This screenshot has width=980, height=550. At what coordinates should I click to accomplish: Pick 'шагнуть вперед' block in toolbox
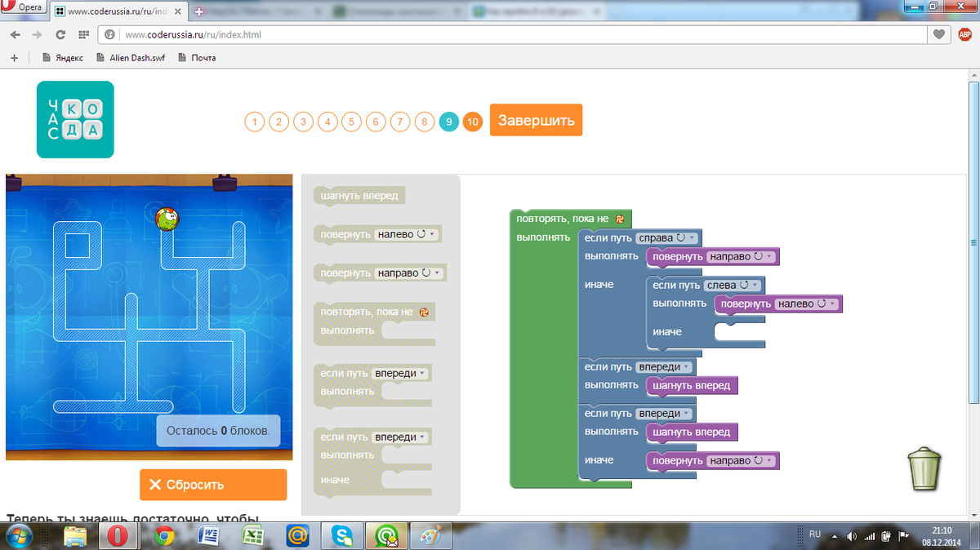pos(360,197)
